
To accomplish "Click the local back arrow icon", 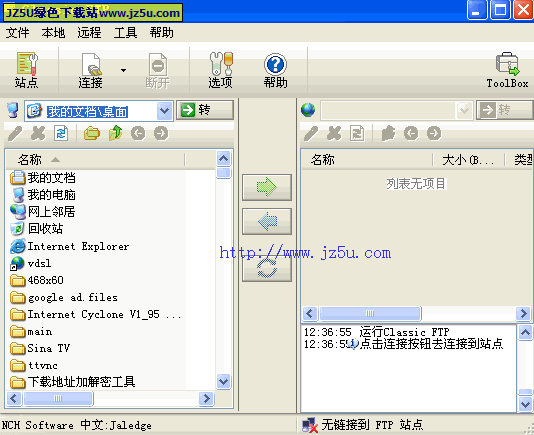I will pyautogui.click(x=138, y=133).
